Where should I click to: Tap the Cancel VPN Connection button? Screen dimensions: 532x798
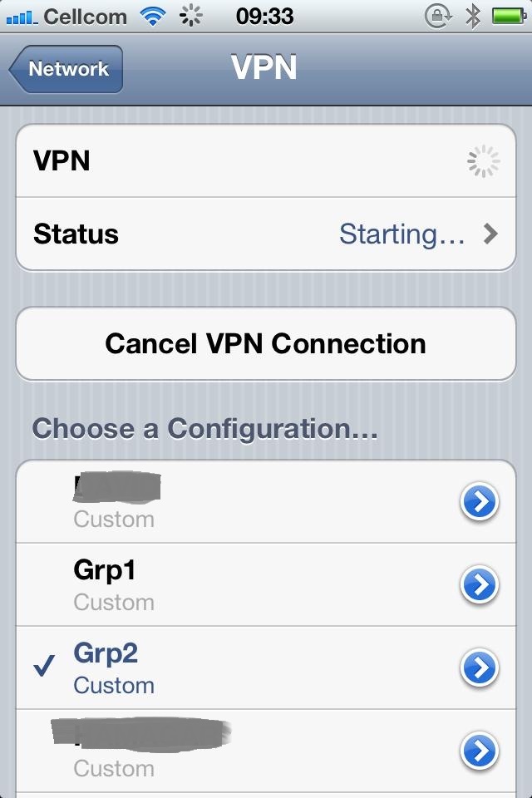266,343
